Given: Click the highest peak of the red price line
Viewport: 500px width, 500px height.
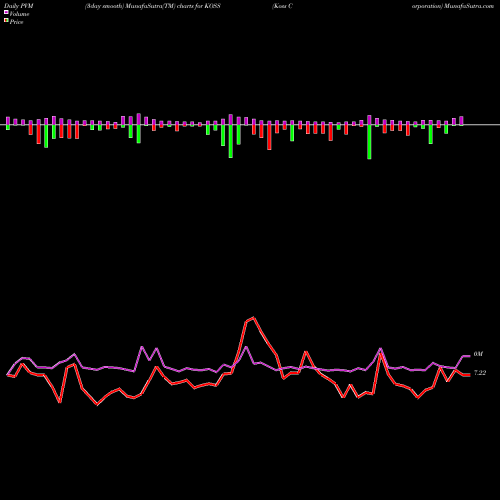Looking at the screenshot, I should pos(254,317).
